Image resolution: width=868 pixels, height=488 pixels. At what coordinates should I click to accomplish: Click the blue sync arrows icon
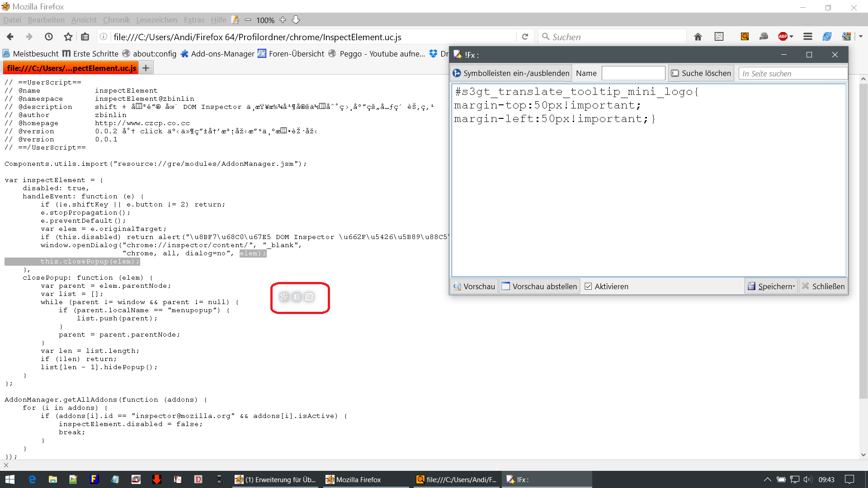pyautogui.click(x=827, y=37)
